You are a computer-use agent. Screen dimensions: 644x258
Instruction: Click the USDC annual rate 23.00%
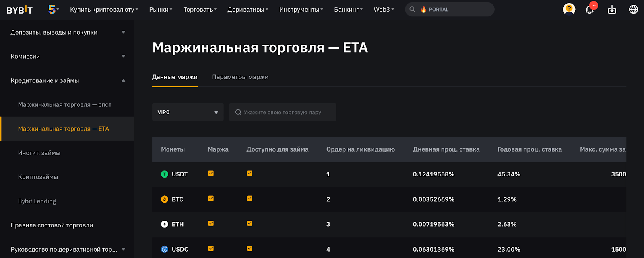pyautogui.click(x=509, y=249)
